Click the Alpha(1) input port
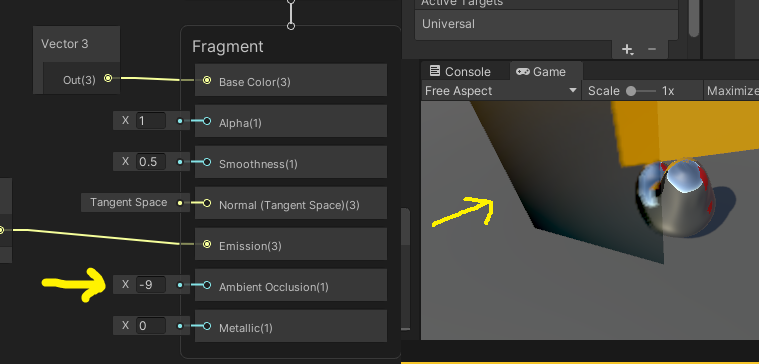 click(x=207, y=121)
